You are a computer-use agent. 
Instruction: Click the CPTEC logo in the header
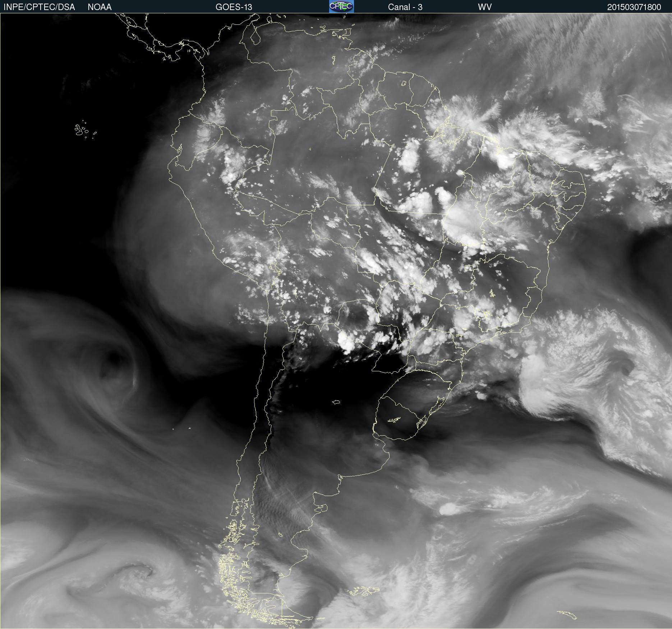pyautogui.click(x=341, y=6)
